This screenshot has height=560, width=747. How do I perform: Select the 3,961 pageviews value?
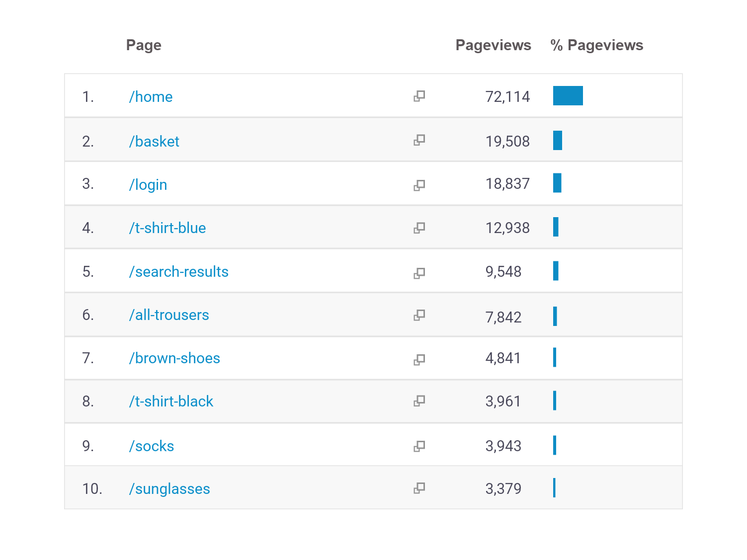coord(503,401)
